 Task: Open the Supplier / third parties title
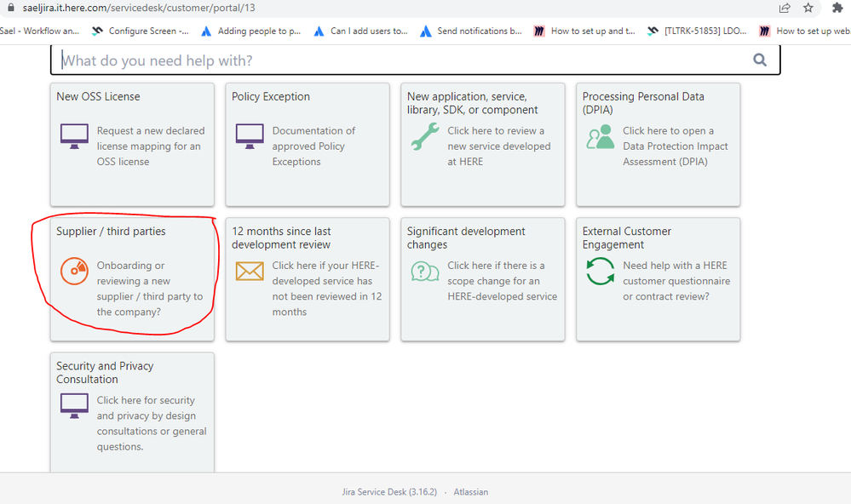pos(111,231)
